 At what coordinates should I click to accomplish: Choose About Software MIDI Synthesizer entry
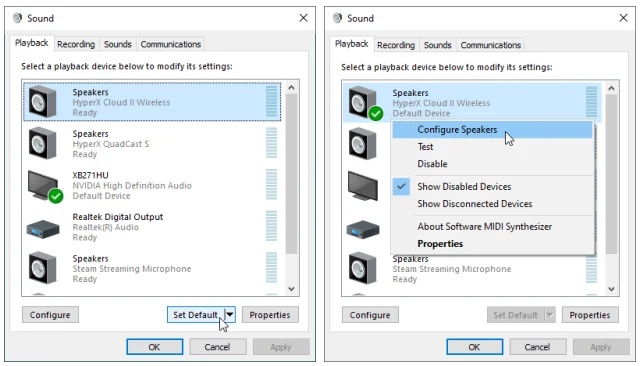coord(492,227)
